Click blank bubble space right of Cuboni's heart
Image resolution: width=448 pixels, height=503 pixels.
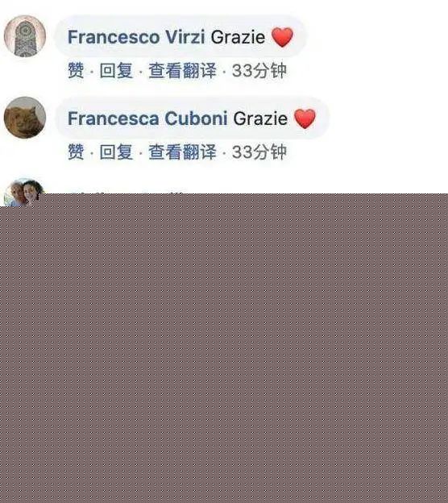pyautogui.click(x=322, y=118)
